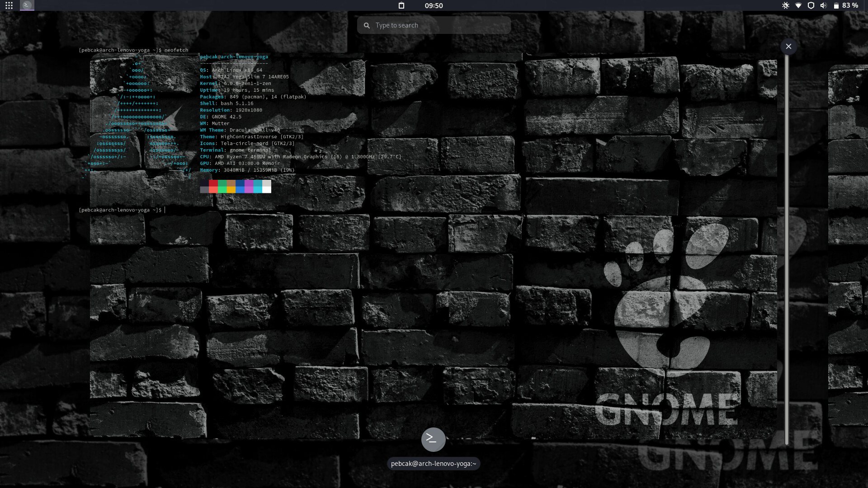Open the applications grid in top bar
This screenshot has width=868, height=488.
pyautogui.click(x=9, y=5)
